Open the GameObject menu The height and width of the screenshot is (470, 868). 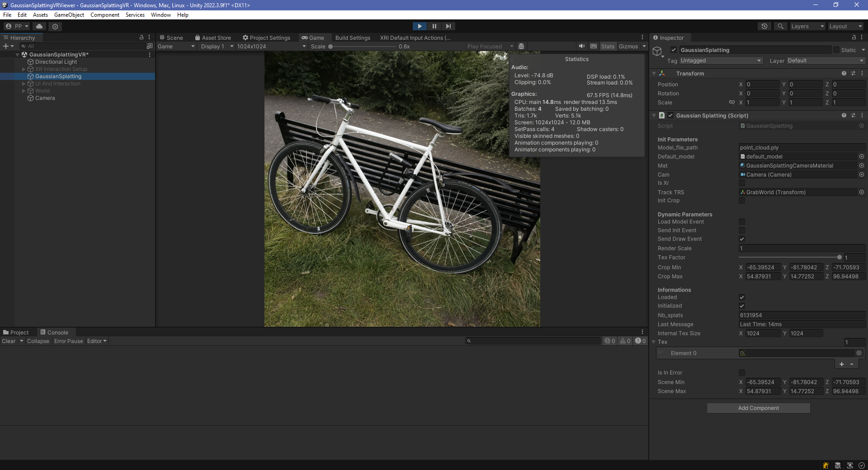click(x=69, y=15)
